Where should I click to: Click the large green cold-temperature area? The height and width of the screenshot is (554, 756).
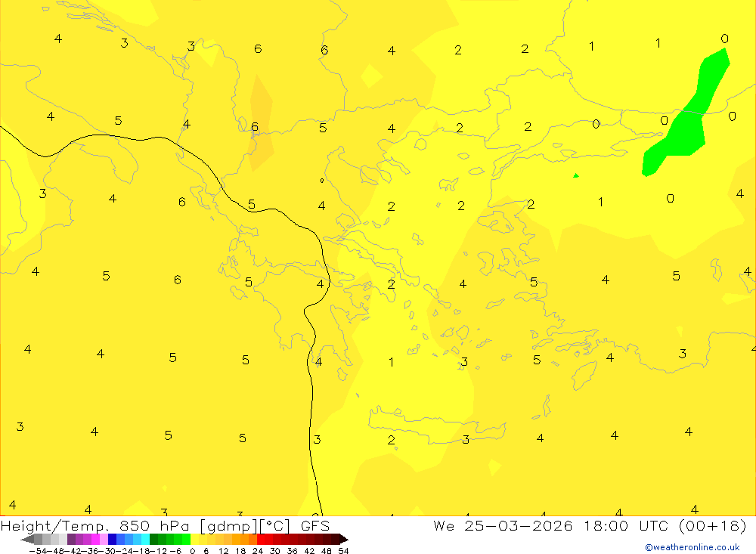pyautogui.click(x=687, y=125)
